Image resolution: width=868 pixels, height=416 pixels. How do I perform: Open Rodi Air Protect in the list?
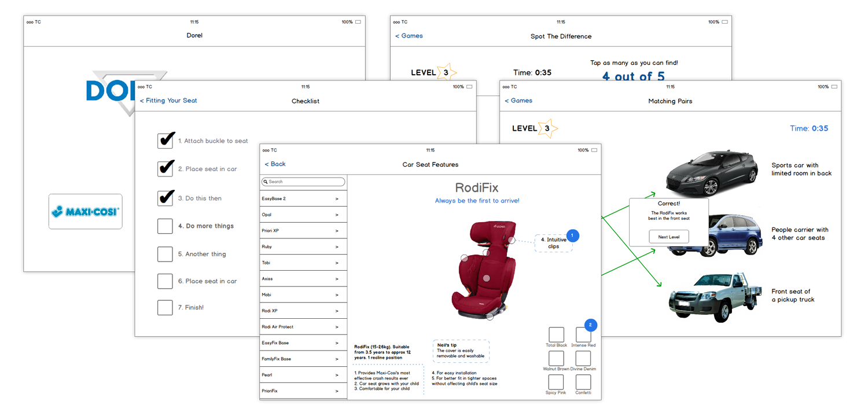coord(303,327)
